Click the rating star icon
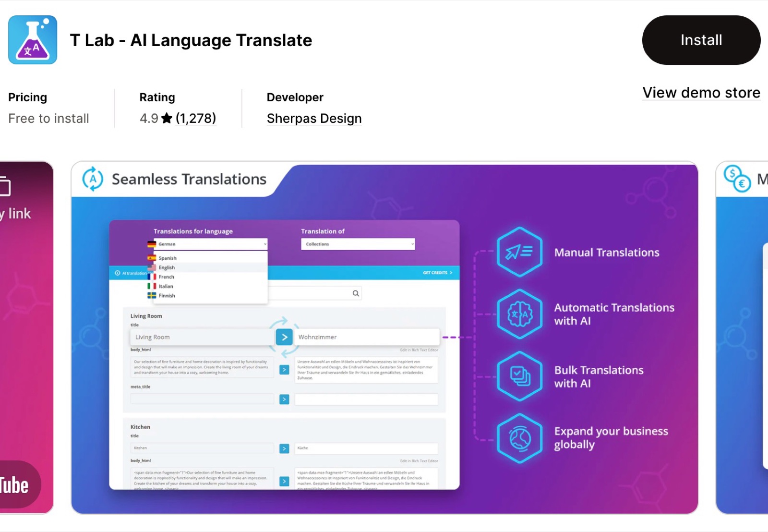 [167, 118]
